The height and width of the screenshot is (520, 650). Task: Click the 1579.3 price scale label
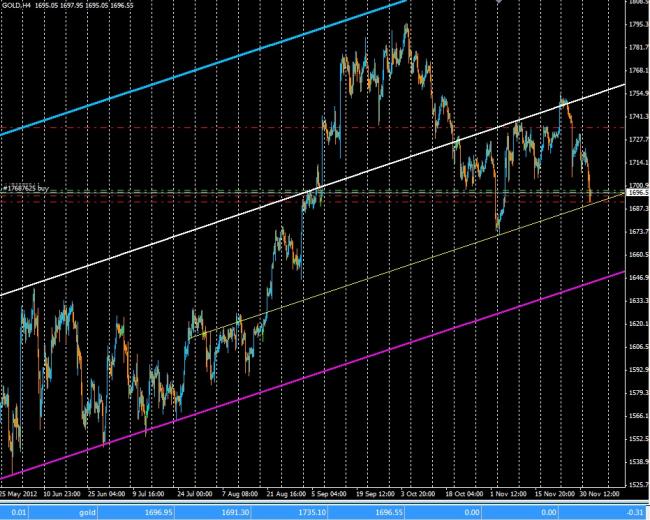pos(638,392)
